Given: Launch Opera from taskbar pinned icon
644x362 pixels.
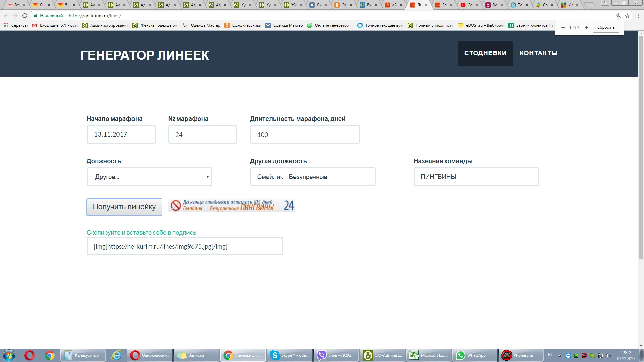Looking at the screenshot, I should (x=30, y=355).
